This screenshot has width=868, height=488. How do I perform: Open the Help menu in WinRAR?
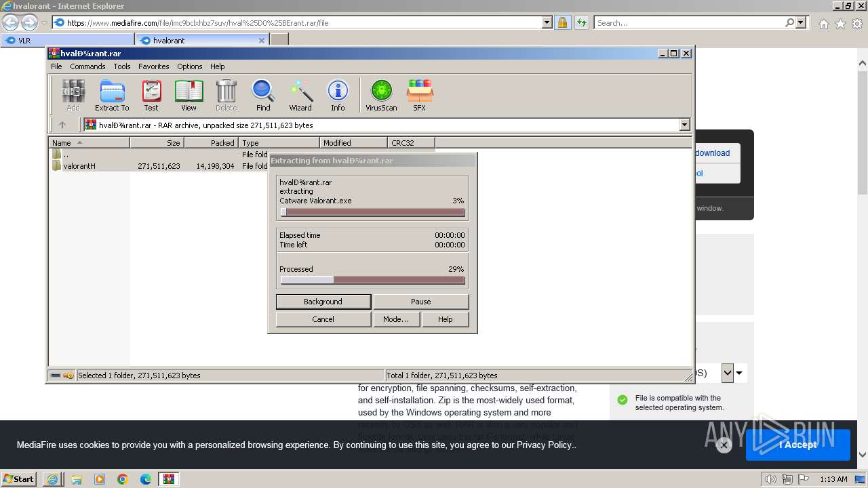pos(217,66)
